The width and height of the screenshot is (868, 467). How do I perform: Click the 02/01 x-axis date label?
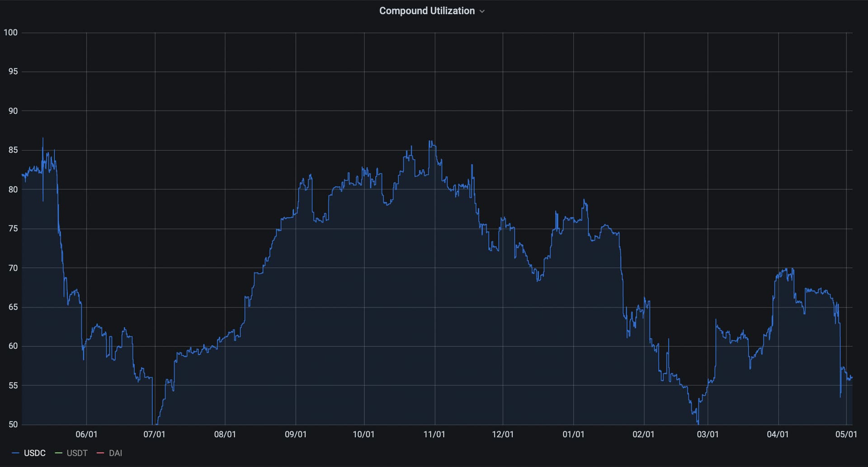[643, 434]
